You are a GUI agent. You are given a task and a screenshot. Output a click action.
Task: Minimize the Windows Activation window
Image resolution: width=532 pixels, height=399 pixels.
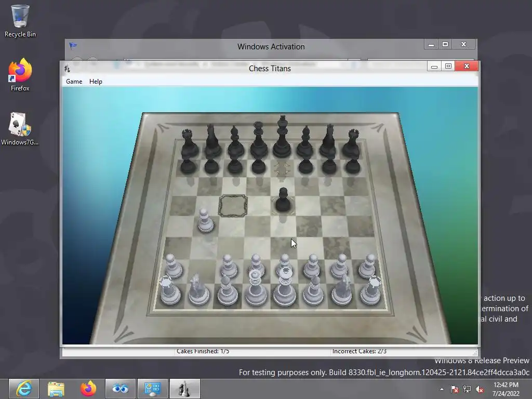pyautogui.click(x=431, y=45)
